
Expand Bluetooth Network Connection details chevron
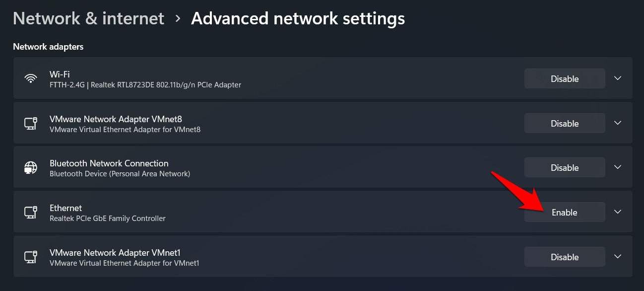tap(618, 167)
